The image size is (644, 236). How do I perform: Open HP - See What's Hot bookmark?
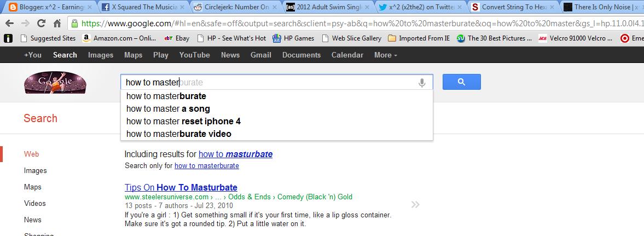pyautogui.click(x=231, y=38)
